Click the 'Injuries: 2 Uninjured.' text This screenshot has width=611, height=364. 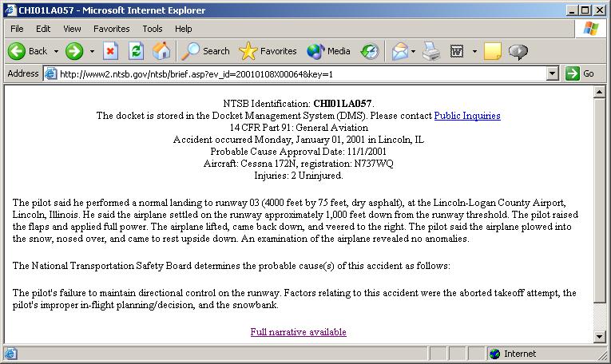[x=299, y=176]
